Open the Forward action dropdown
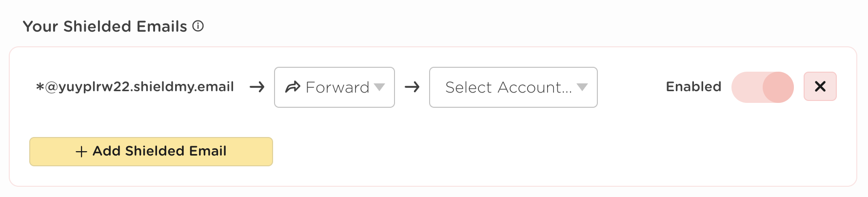This screenshot has height=197, width=868. click(335, 87)
